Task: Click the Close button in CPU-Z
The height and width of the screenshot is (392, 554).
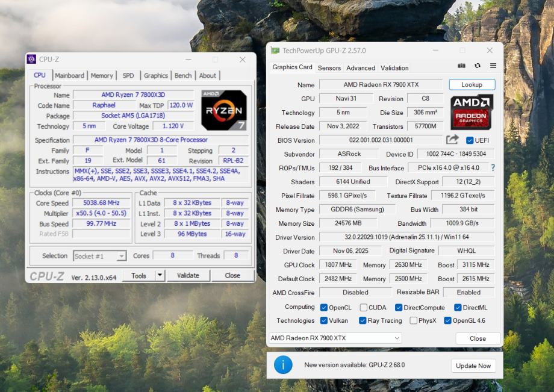Action: click(x=232, y=275)
